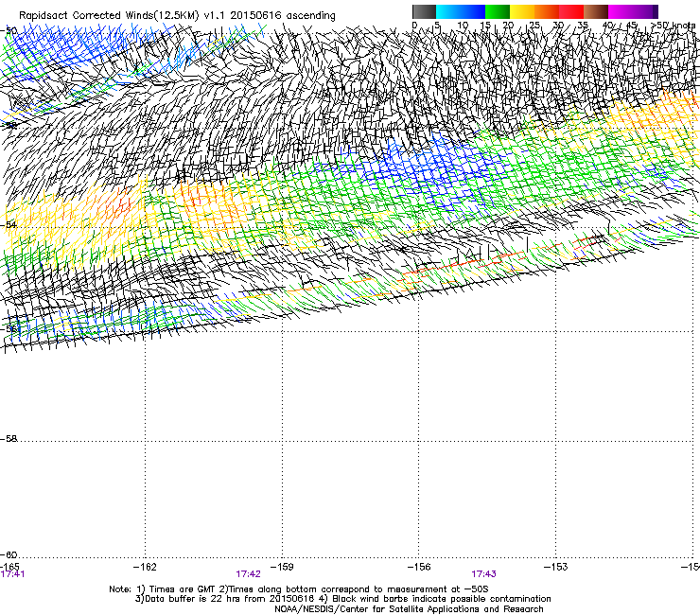The width and height of the screenshot is (700, 615).
Task: Click the purple '17:43' time label
Action: (x=484, y=574)
